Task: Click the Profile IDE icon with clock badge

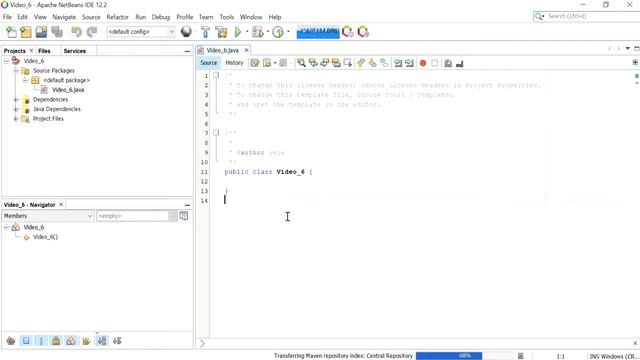Action: (348, 32)
